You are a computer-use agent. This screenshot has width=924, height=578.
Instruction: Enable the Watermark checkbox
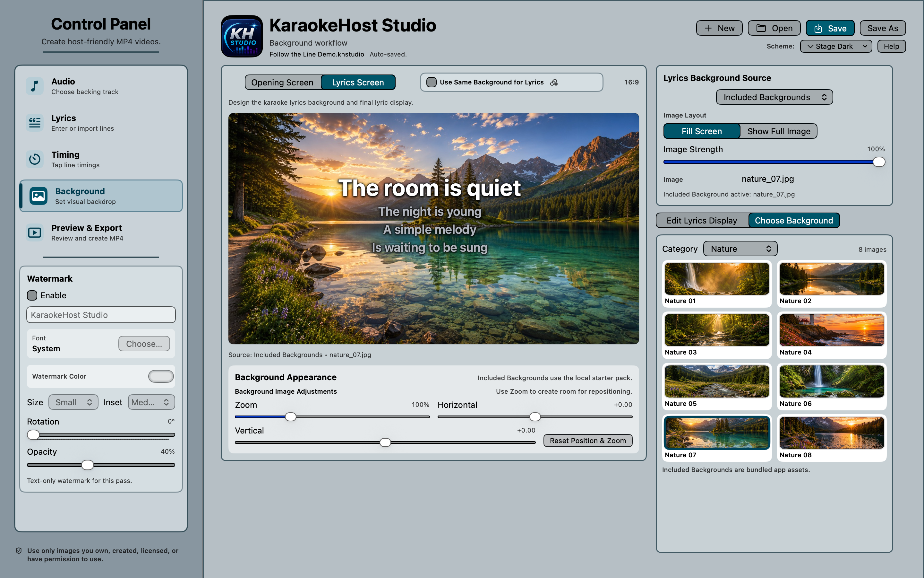(32, 295)
